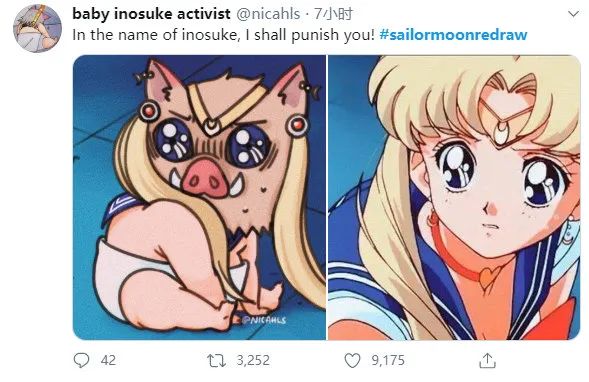Click the pink pig snout in the redraw
589x382 pixels.
click(x=206, y=178)
